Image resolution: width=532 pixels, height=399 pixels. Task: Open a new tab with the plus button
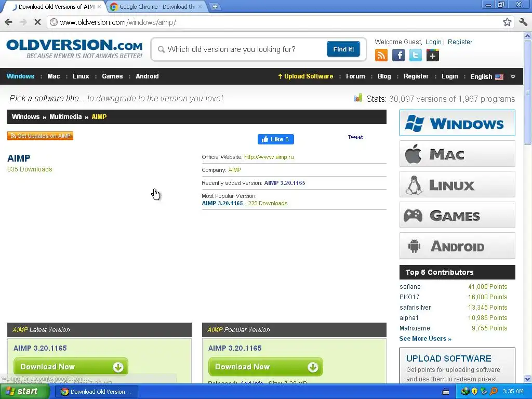(215, 6)
